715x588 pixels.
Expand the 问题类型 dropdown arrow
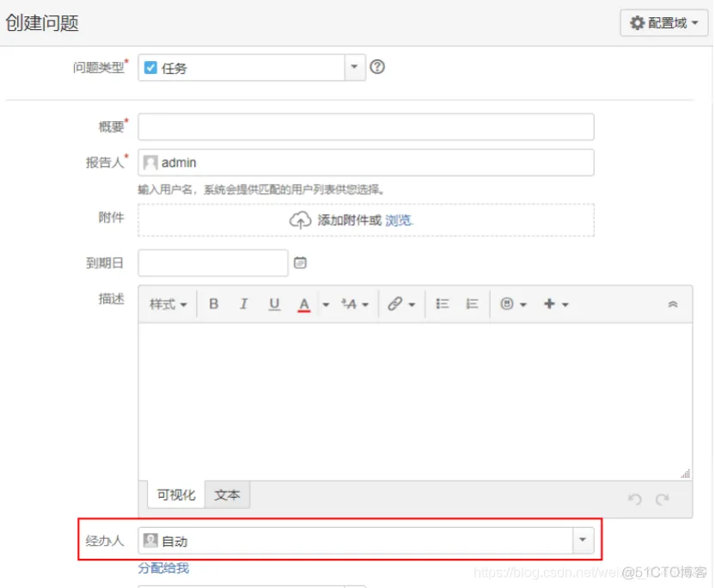point(354,68)
